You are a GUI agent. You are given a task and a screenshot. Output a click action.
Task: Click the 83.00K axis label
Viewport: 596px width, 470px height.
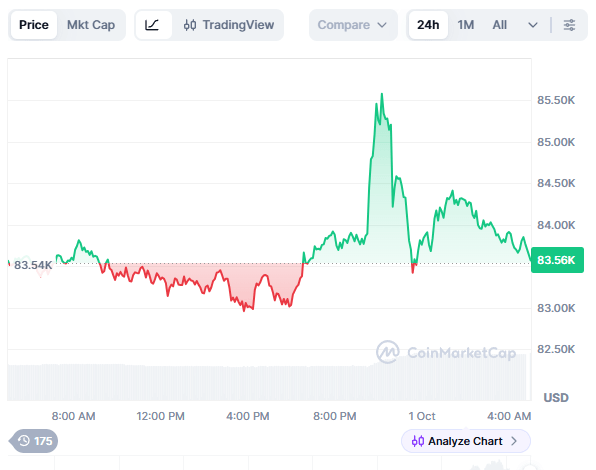pos(556,308)
